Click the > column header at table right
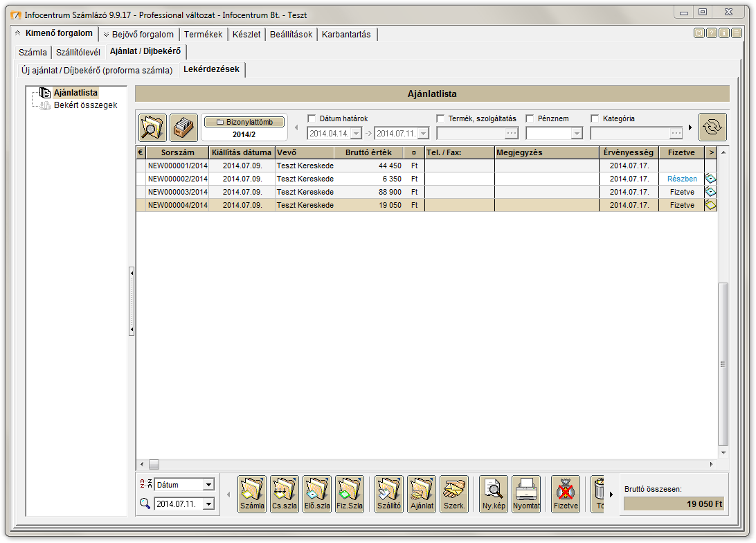756x543 pixels. pyautogui.click(x=711, y=152)
